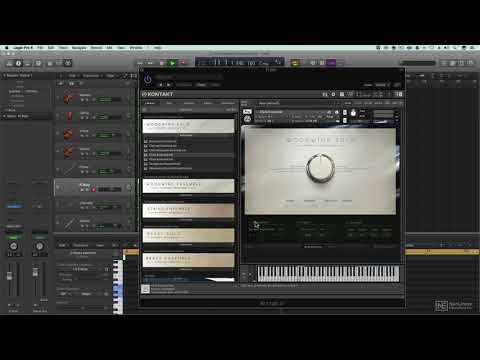Click the Rewind transport button
The image size is (480, 360).
(x=140, y=63)
